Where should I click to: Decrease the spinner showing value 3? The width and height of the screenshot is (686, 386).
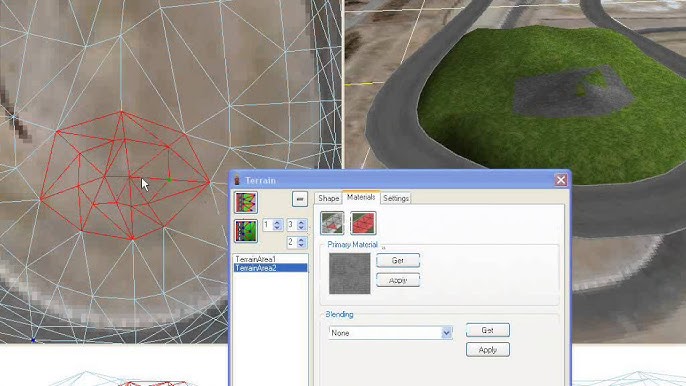[301, 228]
